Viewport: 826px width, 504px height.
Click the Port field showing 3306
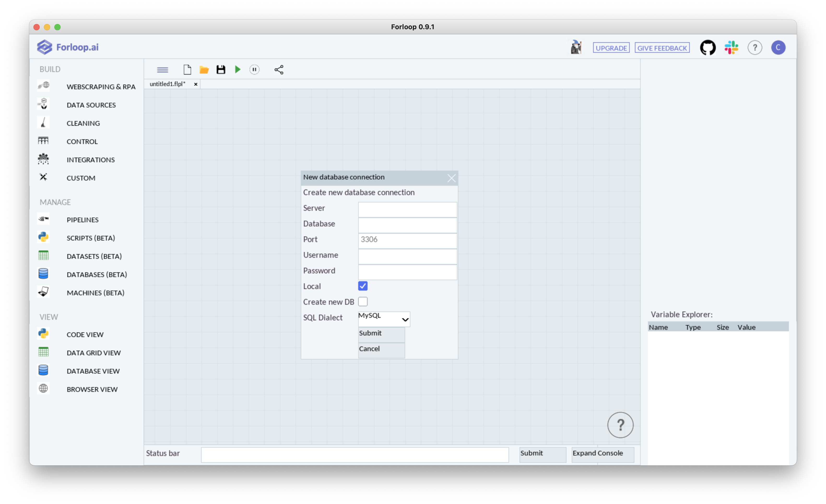[x=407, y=241]
